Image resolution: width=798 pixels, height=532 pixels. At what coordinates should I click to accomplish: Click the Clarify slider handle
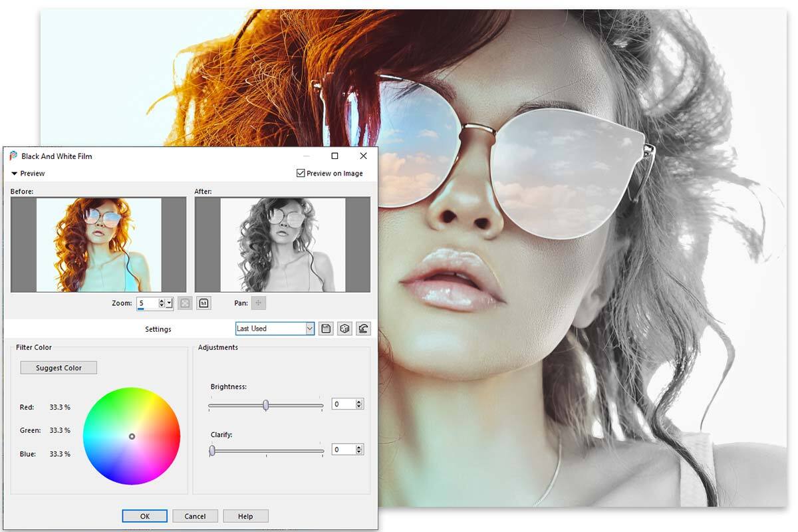[x=213, y=450]
